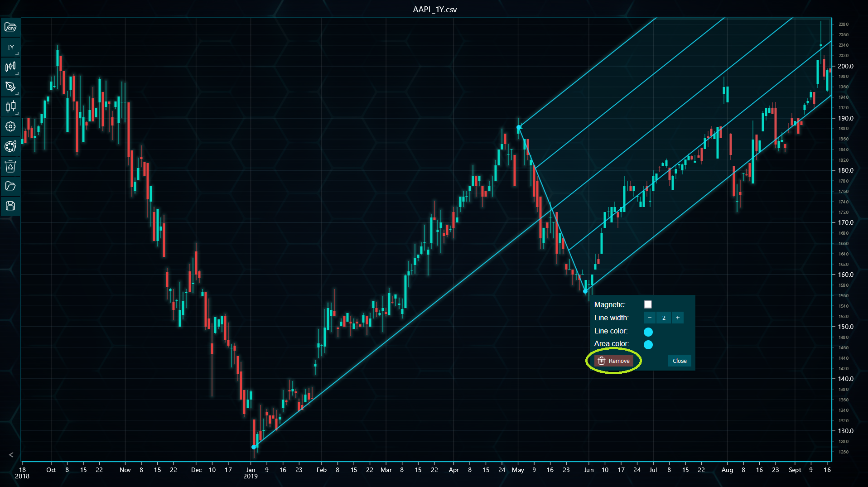Open the candle indicators tool
The height and width of the screenshot is (487, 868).
pos(10,107)
